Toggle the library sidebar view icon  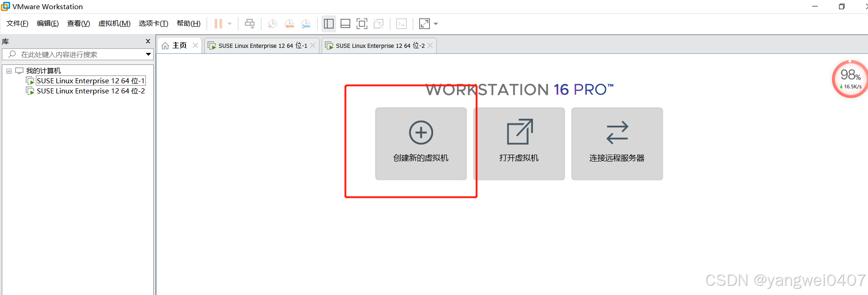[329, 23]
